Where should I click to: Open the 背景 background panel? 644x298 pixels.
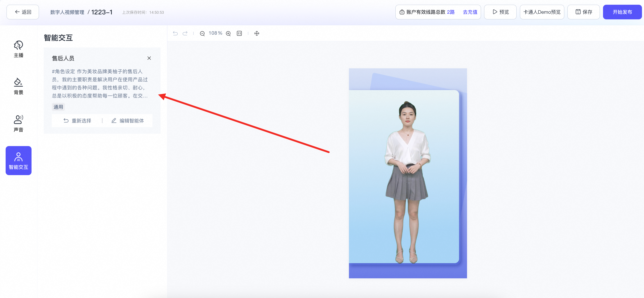pos(18,86)
